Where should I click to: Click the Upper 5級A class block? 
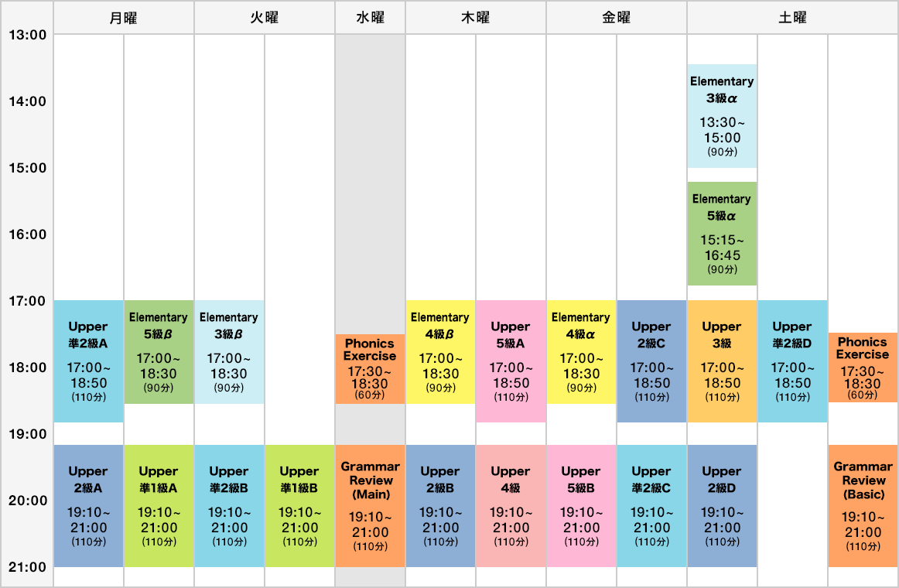[x=511, y=361]
